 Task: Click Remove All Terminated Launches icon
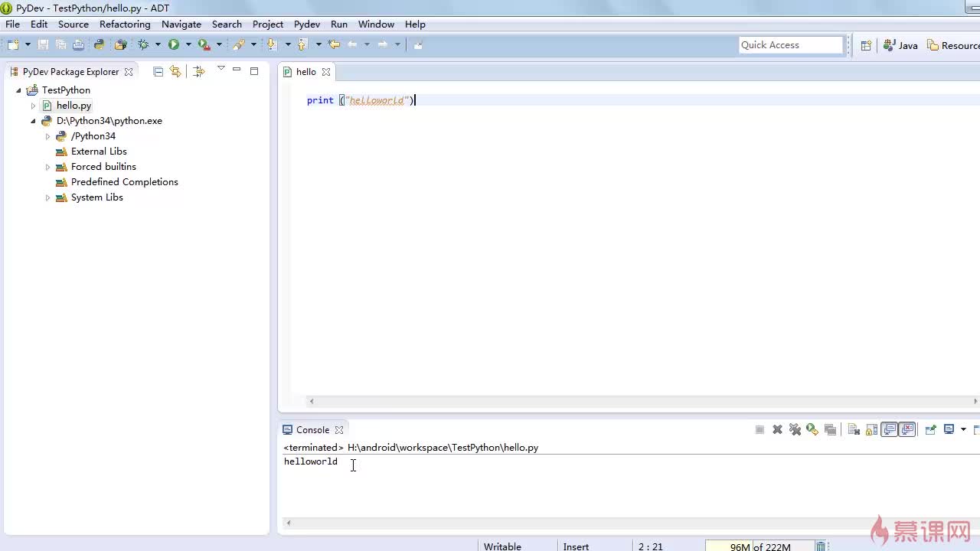pyautogui.click(x=795, y=429)
